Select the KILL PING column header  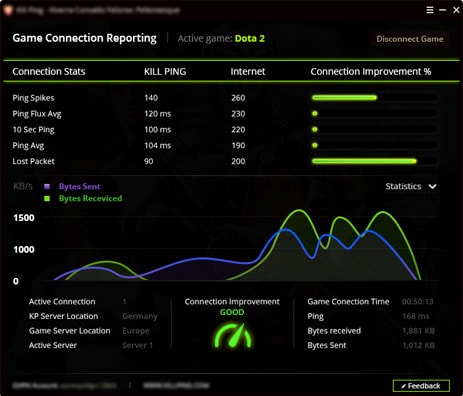(165, 71)
